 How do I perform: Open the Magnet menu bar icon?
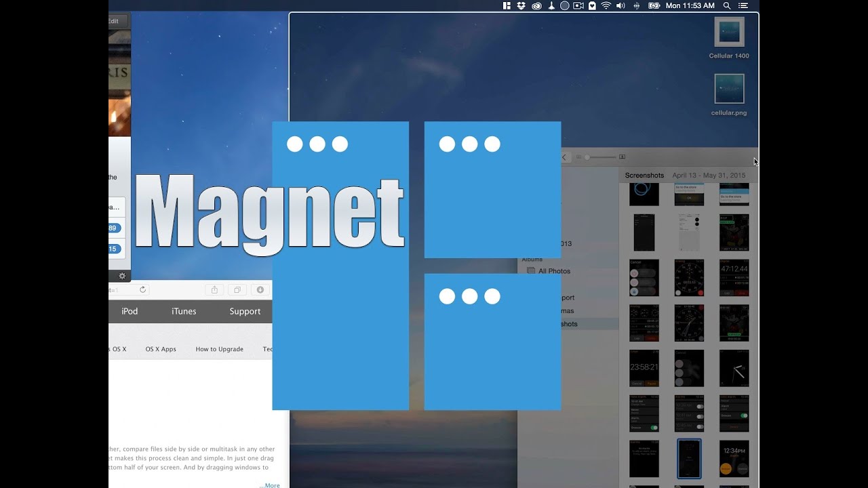click(507, 5)
